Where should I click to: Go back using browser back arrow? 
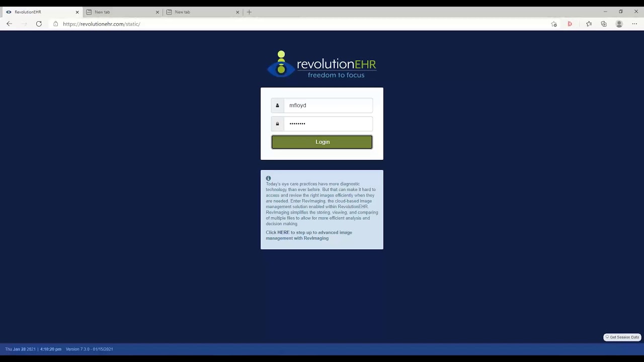coord(9,24)
